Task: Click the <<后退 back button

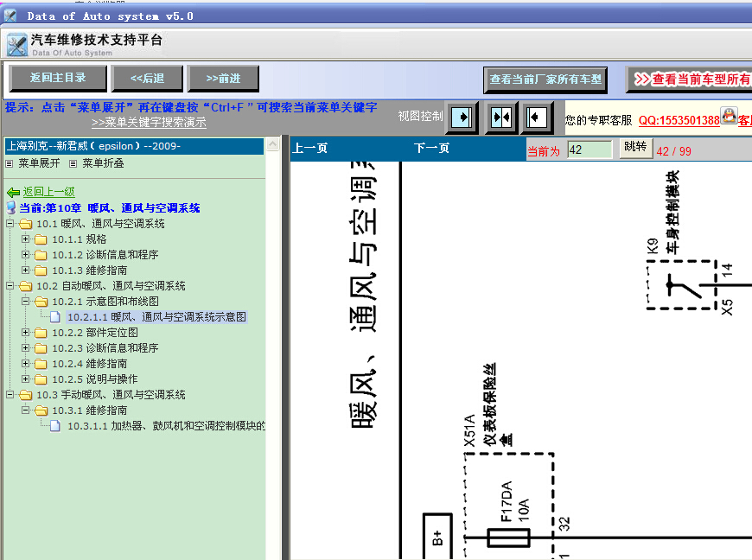Action: point(147,78)
